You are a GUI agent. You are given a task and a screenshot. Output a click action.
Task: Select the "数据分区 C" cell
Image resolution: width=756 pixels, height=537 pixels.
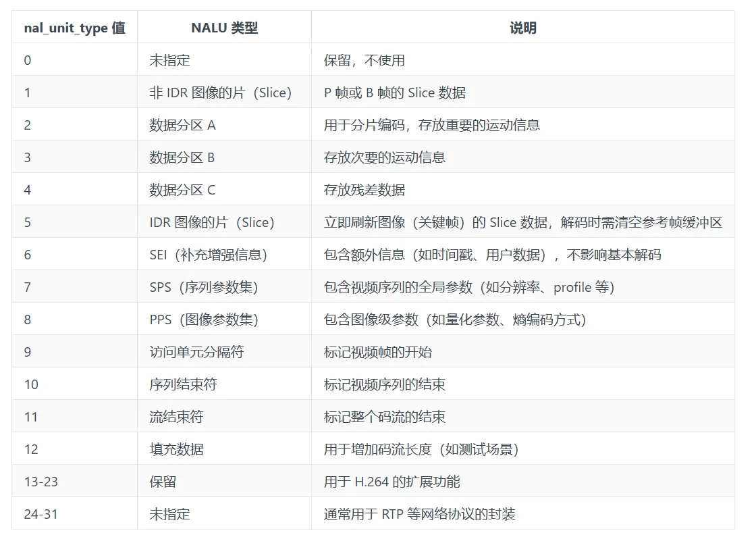(x=182, y=190)
